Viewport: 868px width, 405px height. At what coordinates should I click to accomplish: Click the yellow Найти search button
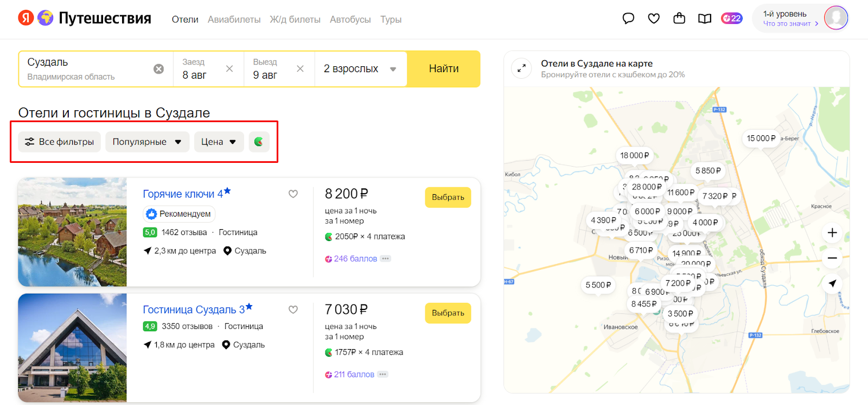[444, 69]
